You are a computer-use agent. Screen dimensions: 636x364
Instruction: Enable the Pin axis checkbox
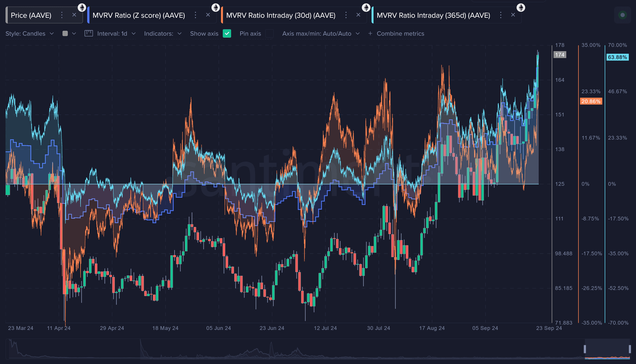pyautogui.click(x=270, y=34)
